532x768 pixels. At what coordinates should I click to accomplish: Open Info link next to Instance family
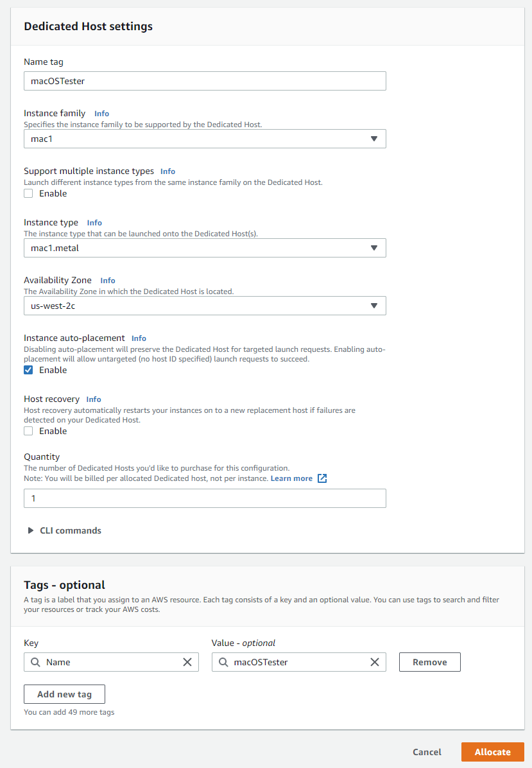101,114
